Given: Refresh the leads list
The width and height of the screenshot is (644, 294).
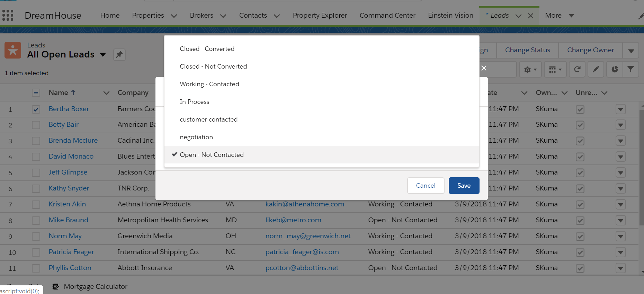Looking at the screenshot, I should pos(577,70).
